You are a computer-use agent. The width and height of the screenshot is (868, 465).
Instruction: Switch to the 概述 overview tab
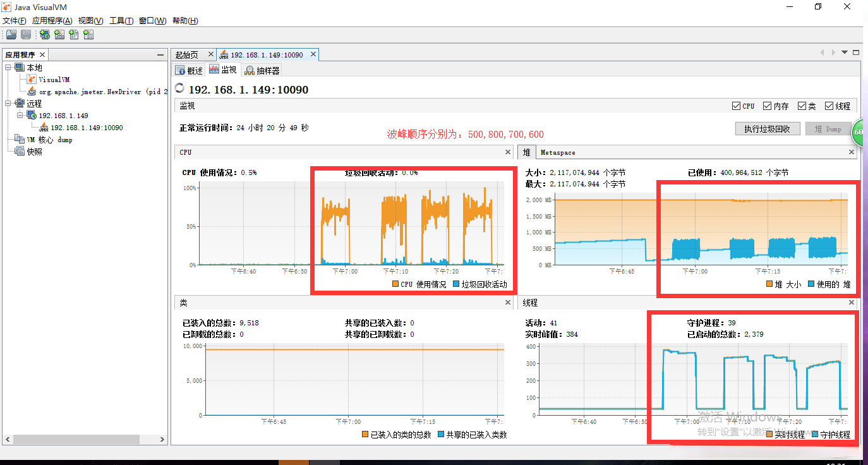coord(190,71)
